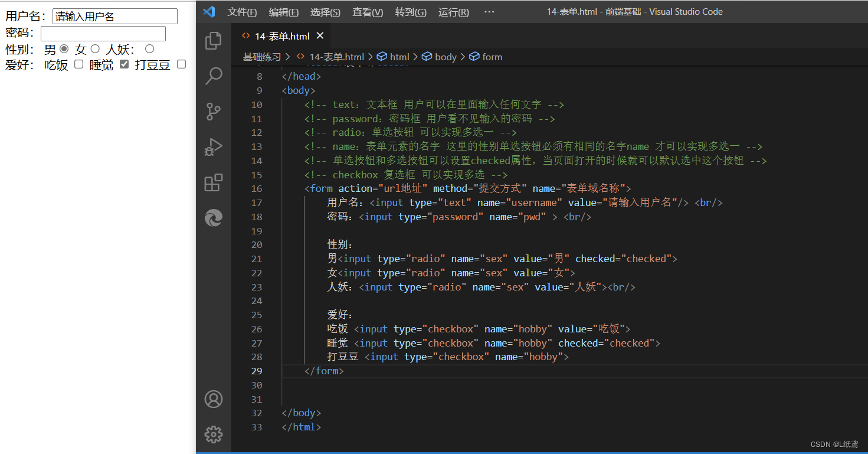Click checked="checked" on line 27
This screenshot has width=868, height=454.
point(607,343)
